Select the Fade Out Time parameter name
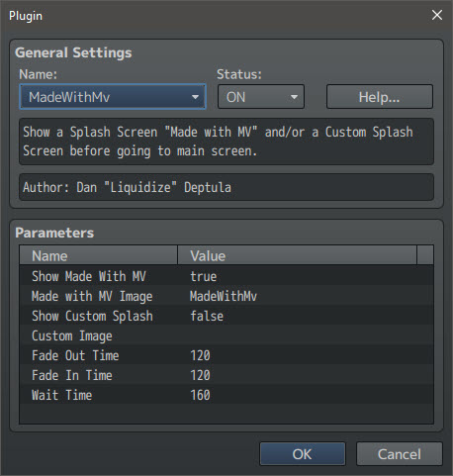 point(75,355)
